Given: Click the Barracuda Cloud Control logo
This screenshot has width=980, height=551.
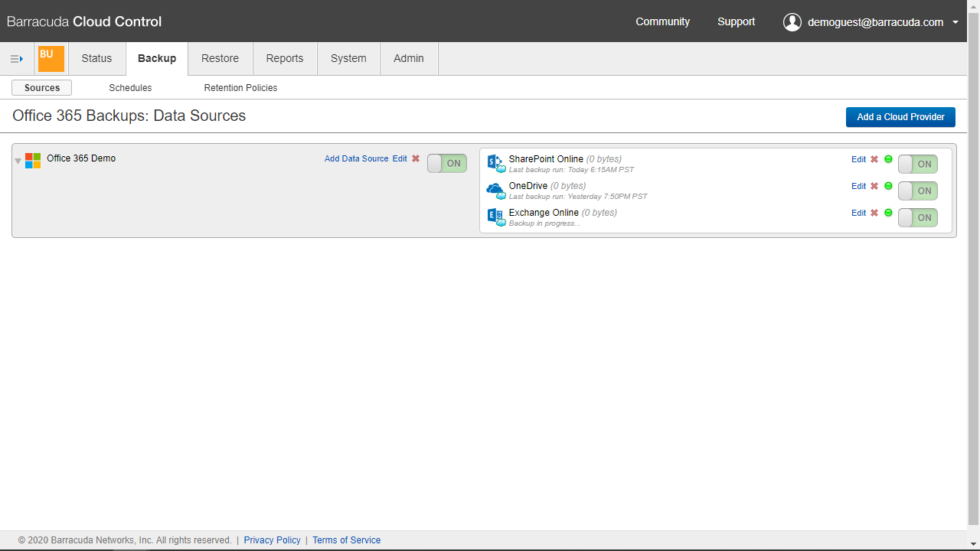Looking at the screenshot, I should tap(84, 21).
